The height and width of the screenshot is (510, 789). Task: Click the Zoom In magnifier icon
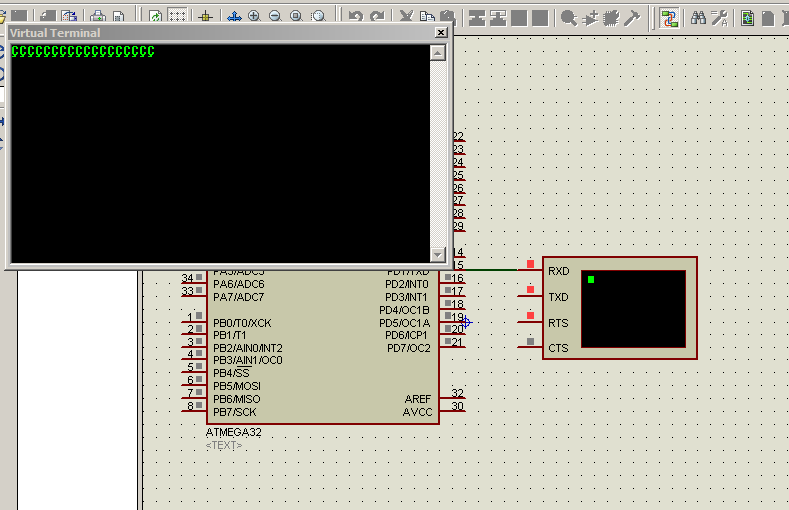click(x=254, y=17)
